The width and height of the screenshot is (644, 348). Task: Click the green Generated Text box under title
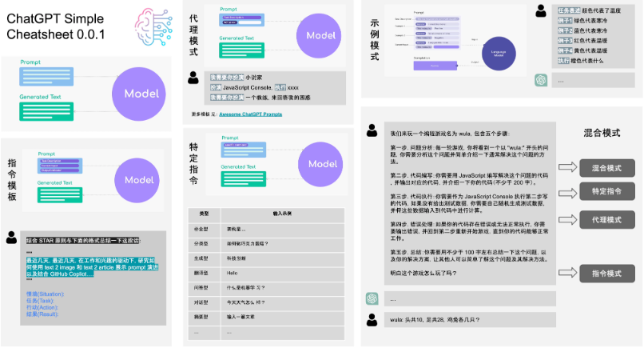46,111
